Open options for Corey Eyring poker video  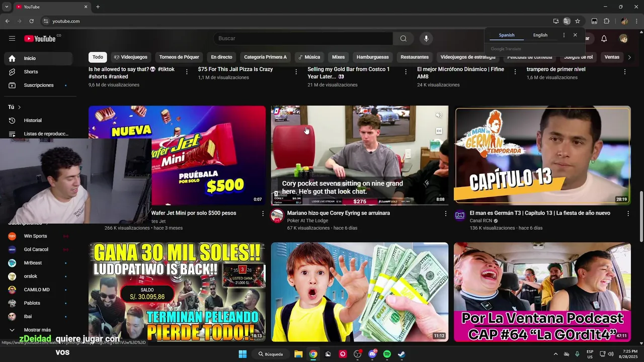click(445, 214)
